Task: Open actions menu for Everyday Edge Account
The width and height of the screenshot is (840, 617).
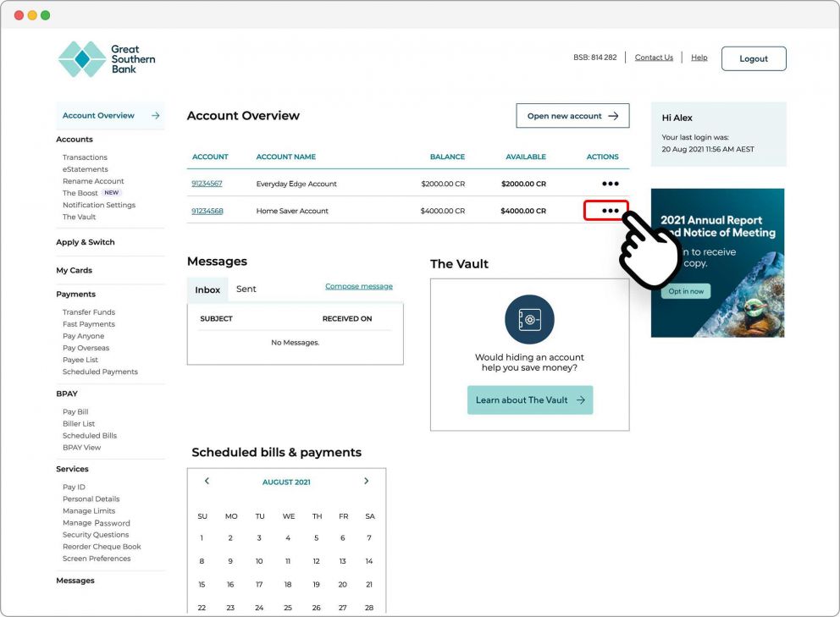Action: pyautogui.click(x=611, y=184)
